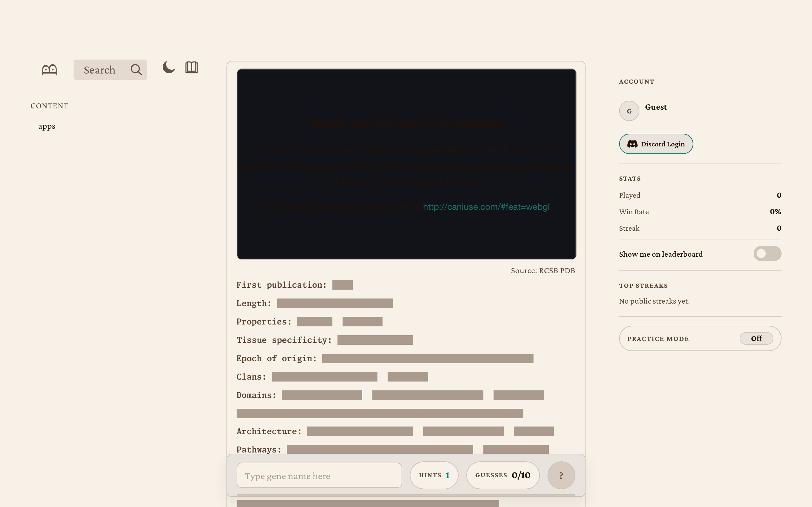Click the Hints 1 button
The height and width of the screenshot is (507, 812).
434,475
